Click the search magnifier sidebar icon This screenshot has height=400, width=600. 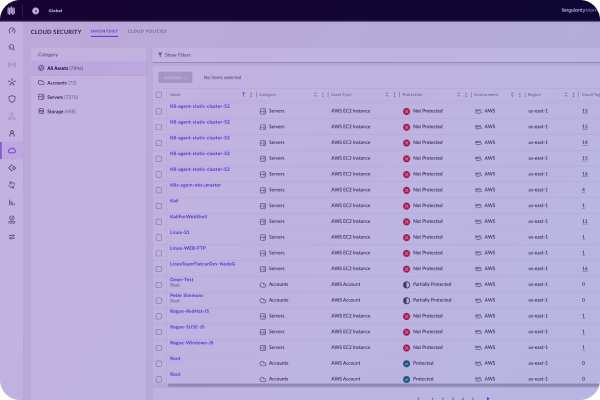tap(12, 47)
